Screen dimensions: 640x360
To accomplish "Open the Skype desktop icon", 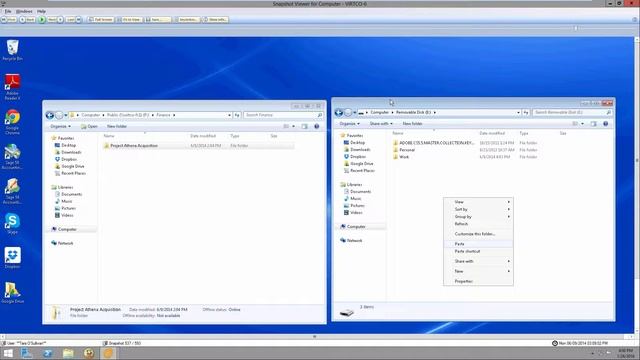I will pyautogui.click(x=12, y=223).
